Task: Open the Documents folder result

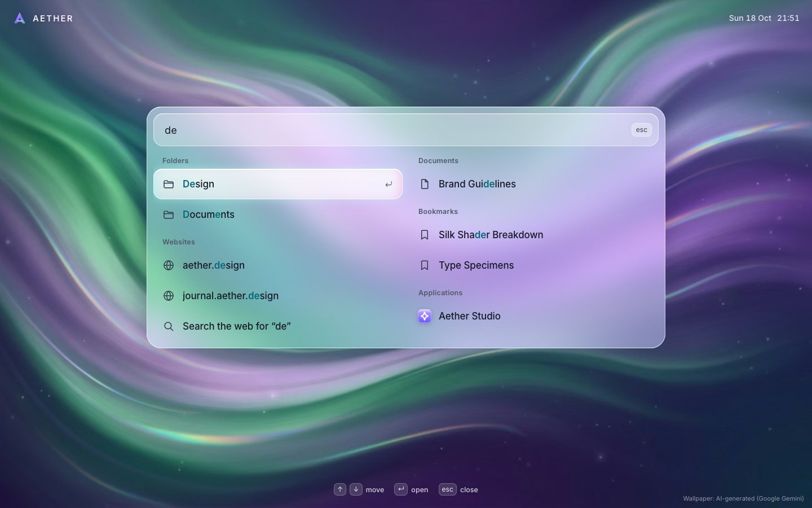Action: (x=278, y=214)
